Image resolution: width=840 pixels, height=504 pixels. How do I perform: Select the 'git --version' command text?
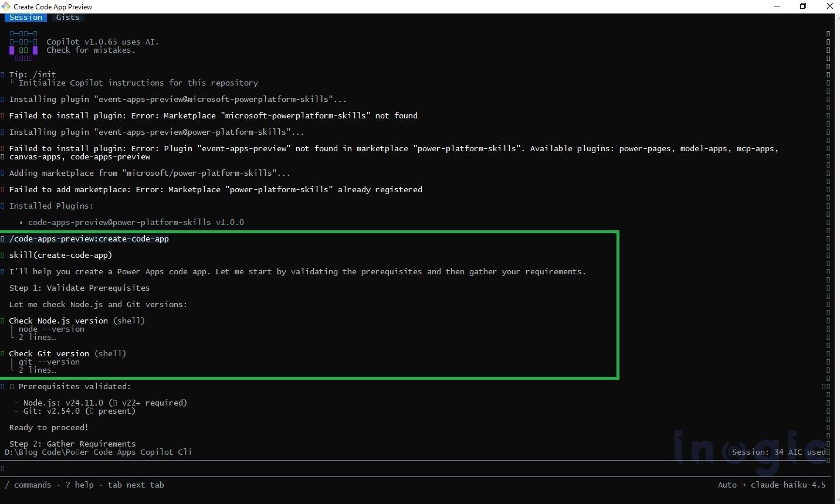point(49,362)
